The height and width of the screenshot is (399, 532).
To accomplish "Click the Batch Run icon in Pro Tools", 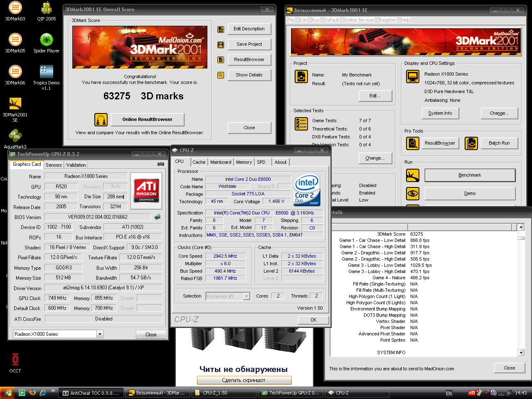I will click(471, 143).
